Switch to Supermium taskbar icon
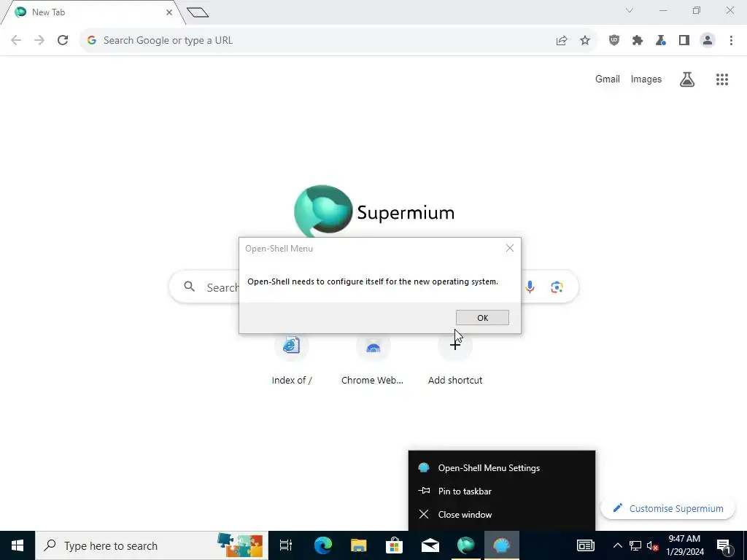This screenshot has width=747, height=560. [x=466, y=545]
